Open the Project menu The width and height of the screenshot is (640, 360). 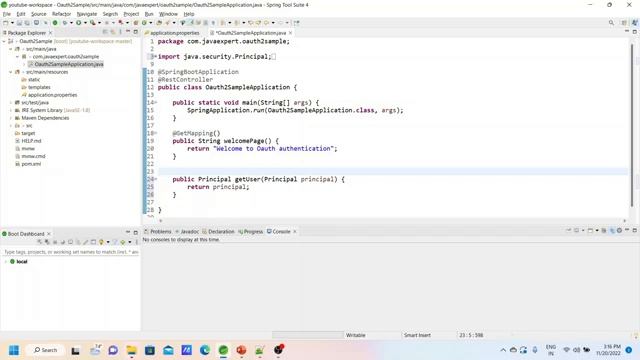click(131, 14)
